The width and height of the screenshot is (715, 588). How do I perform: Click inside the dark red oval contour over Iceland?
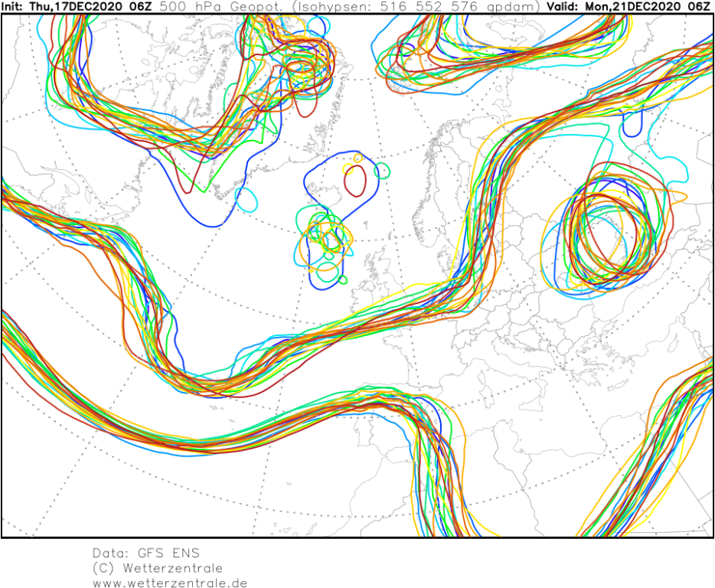[x=354, y=181]
